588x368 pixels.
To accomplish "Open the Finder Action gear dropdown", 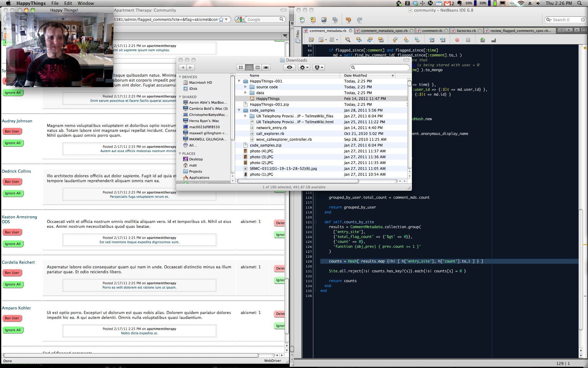I will pos(304,67).
